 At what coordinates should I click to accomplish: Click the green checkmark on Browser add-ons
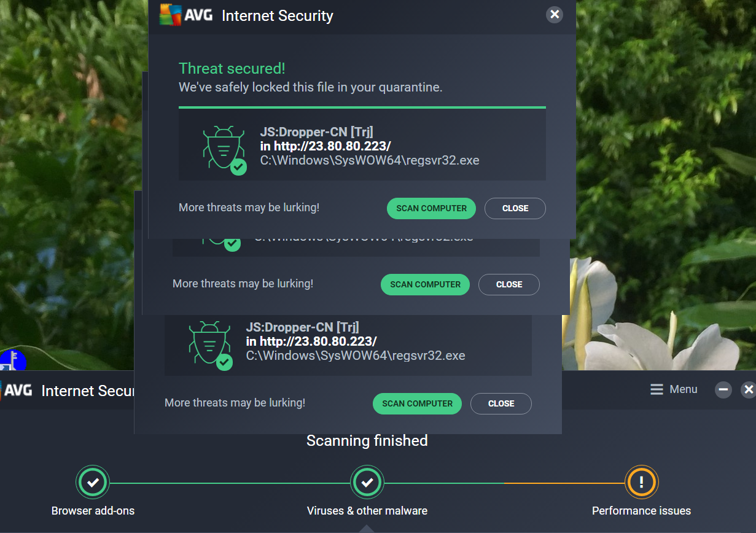point(92,482)
